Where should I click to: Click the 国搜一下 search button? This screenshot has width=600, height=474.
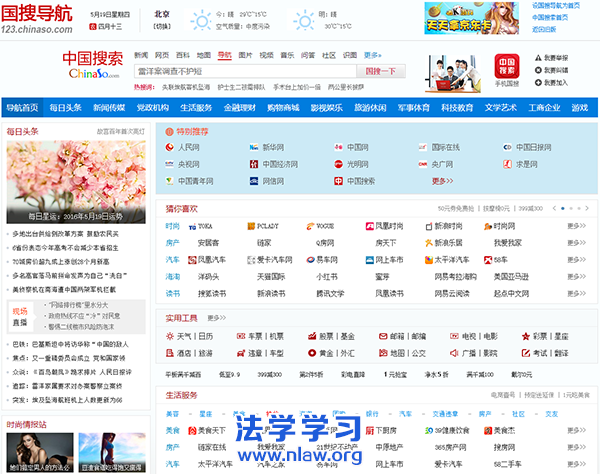pos(381,71)
